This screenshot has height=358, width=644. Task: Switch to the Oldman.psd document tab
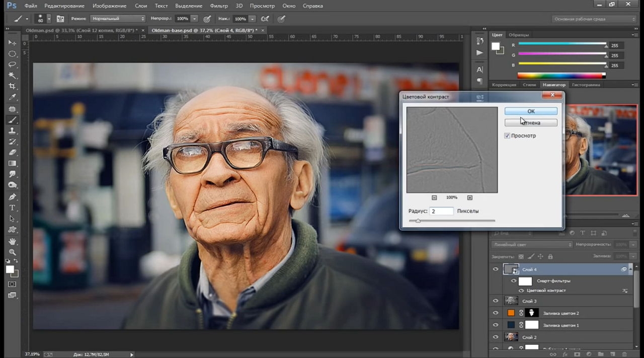point(80,30)
